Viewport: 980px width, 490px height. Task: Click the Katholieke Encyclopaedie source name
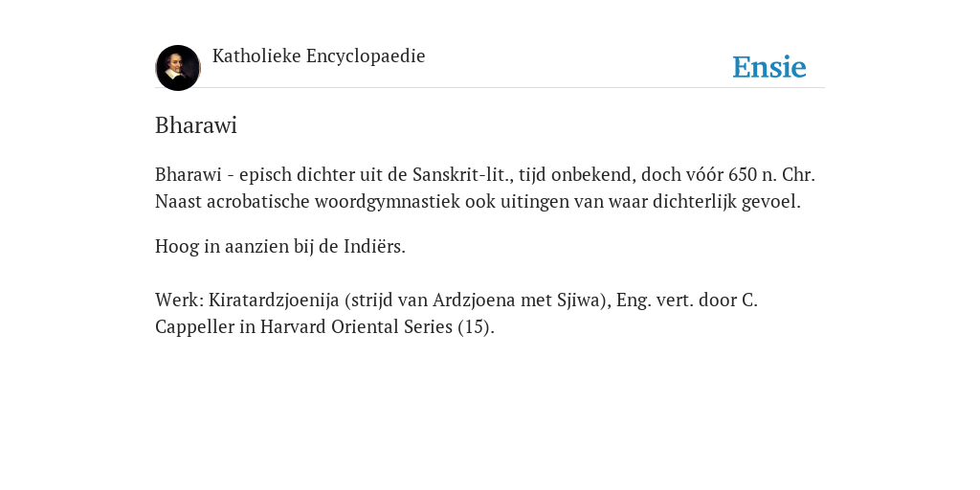click(319, 56)
